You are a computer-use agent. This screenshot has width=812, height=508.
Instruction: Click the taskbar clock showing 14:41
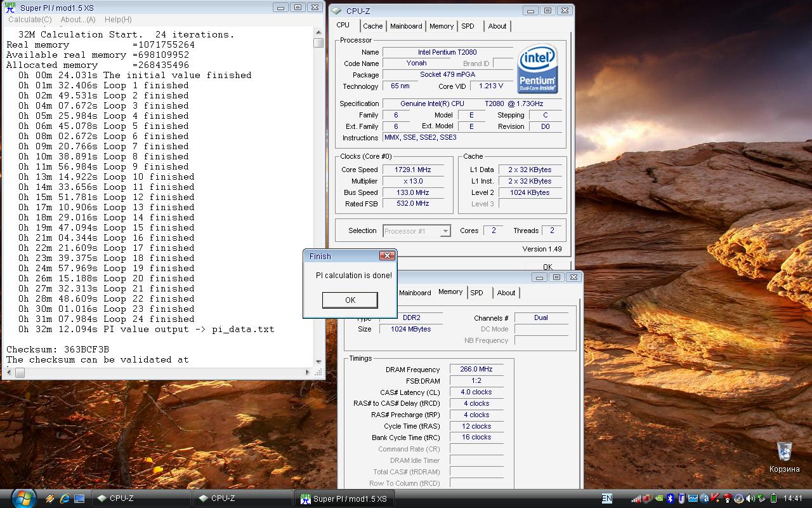pyautogui.click(x=793, y=498)
